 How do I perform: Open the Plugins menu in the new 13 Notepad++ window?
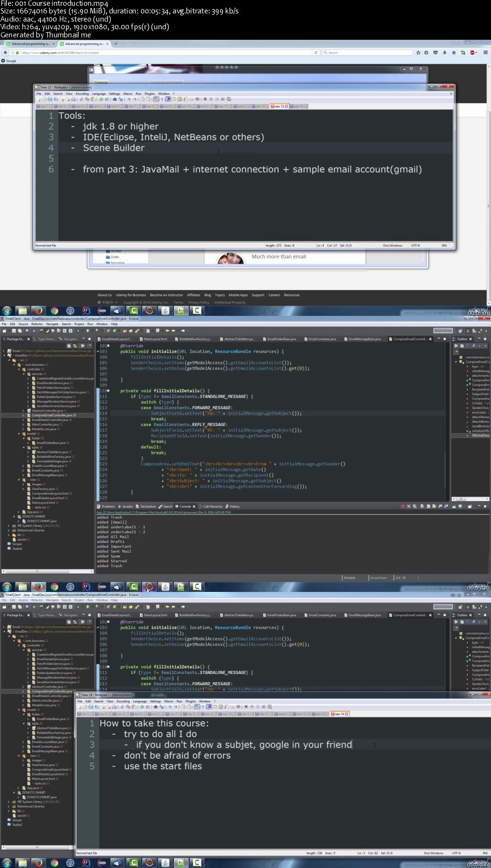(150, 94)
